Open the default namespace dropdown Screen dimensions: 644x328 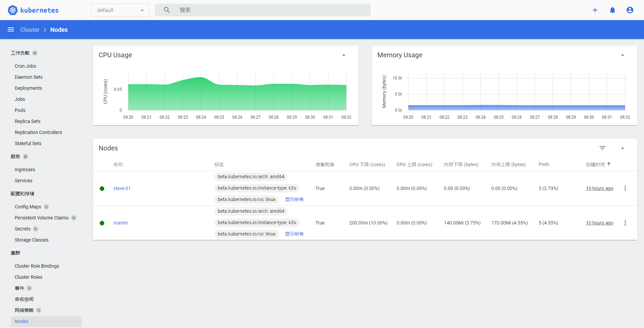click(120, 10)
